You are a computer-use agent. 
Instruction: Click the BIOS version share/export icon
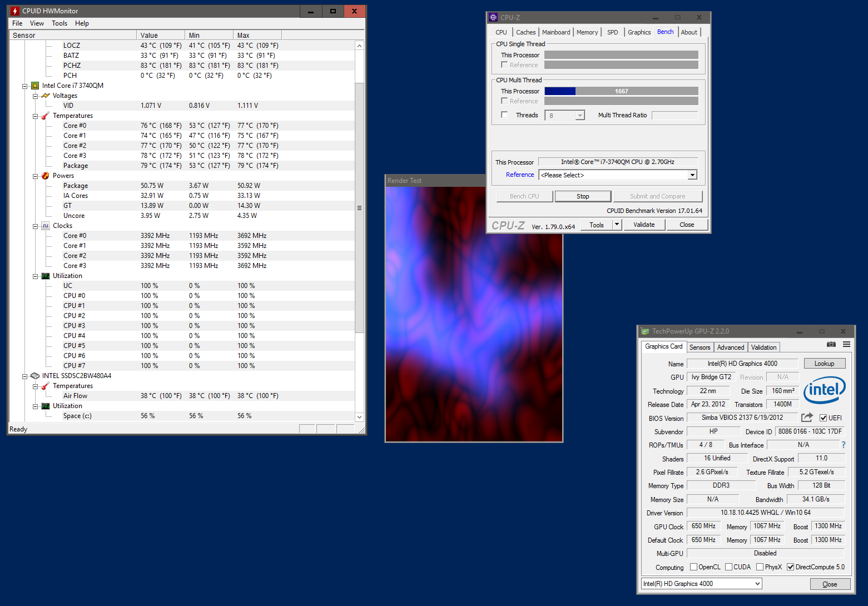pos(807,418)
